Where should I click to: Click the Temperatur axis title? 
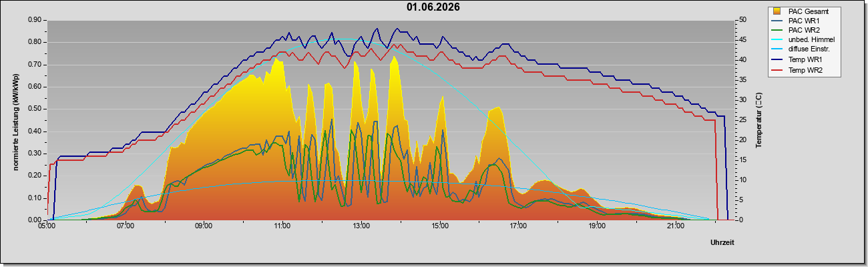[758, 120]
